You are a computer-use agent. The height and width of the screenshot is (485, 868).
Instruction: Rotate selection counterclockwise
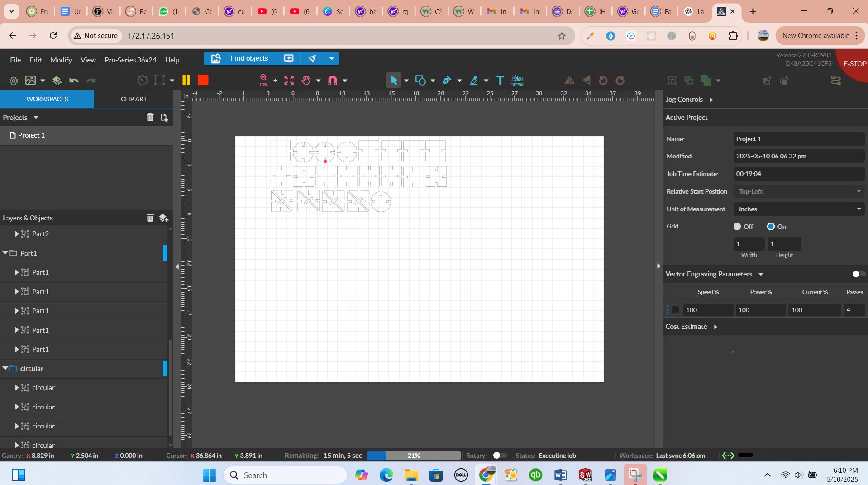[x=603, y=81]
